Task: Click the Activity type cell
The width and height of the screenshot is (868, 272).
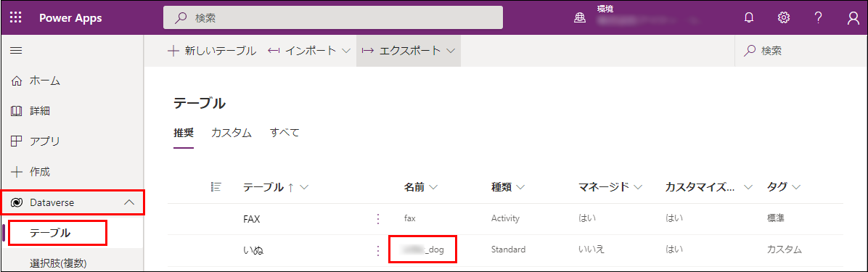Action: [505, 218]
